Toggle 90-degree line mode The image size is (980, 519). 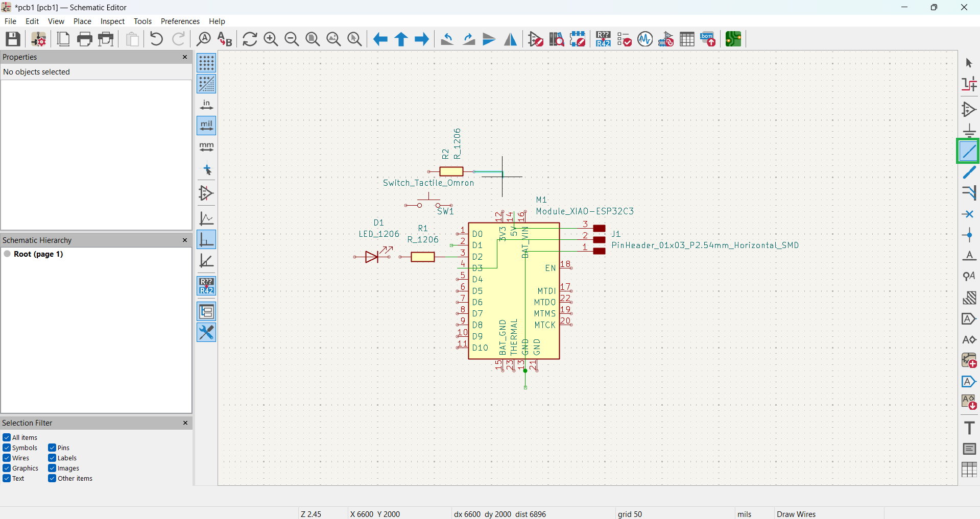coord(206,239)
